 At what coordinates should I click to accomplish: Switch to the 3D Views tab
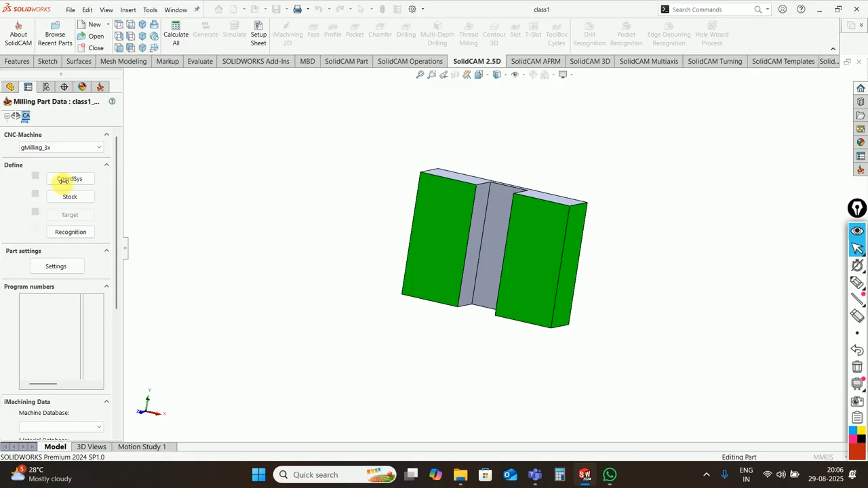[x=92, y=447]
